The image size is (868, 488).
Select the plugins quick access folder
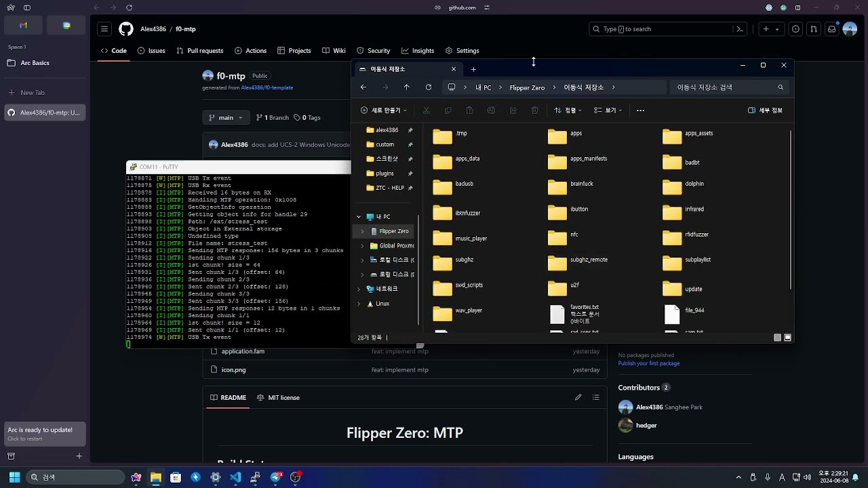pyautogui.click(x=384, y=174)
